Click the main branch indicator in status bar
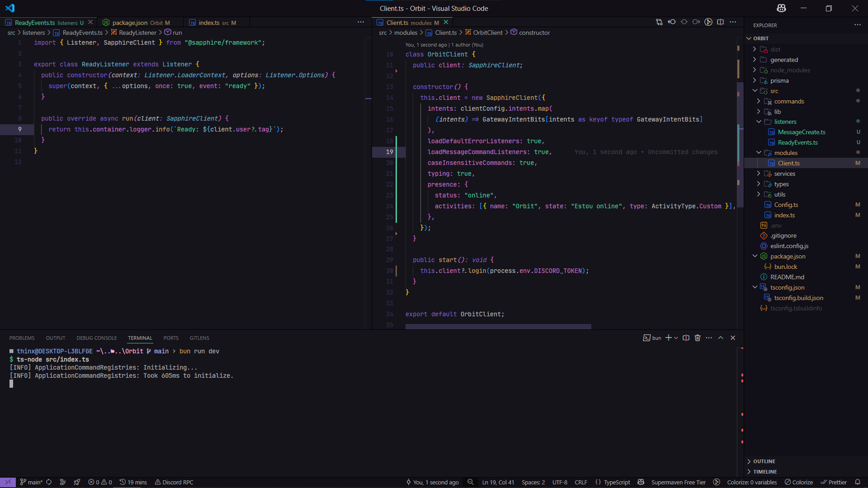This screenshot has width=868, height=488. pyautogui.click(x=31, y=482)
